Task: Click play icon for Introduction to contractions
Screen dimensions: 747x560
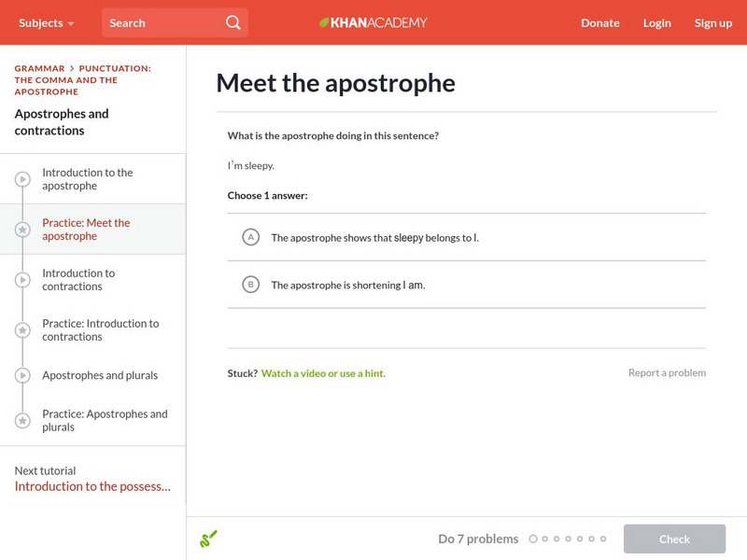Action: pyautogui.click(x=22, y=280)
